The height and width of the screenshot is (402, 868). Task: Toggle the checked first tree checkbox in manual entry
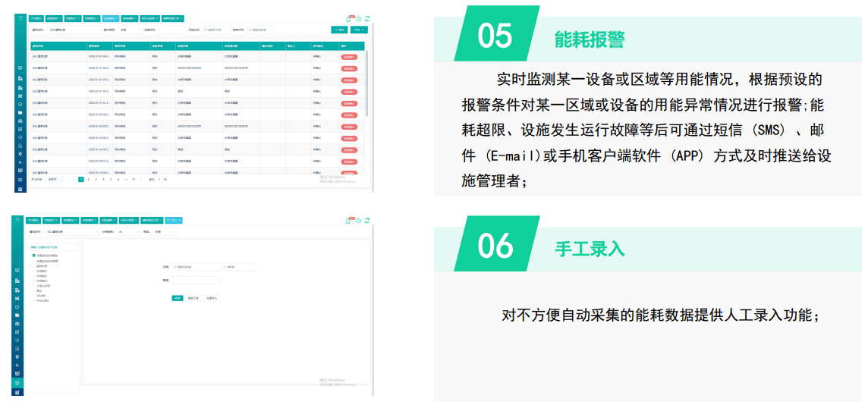click(x=34, y=256)
